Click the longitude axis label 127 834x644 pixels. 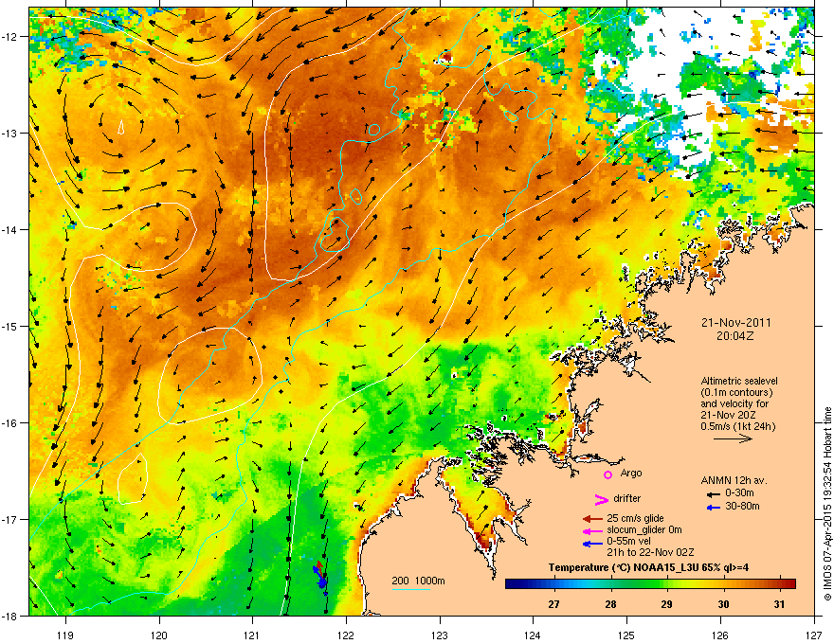click(x=814, y=635)
